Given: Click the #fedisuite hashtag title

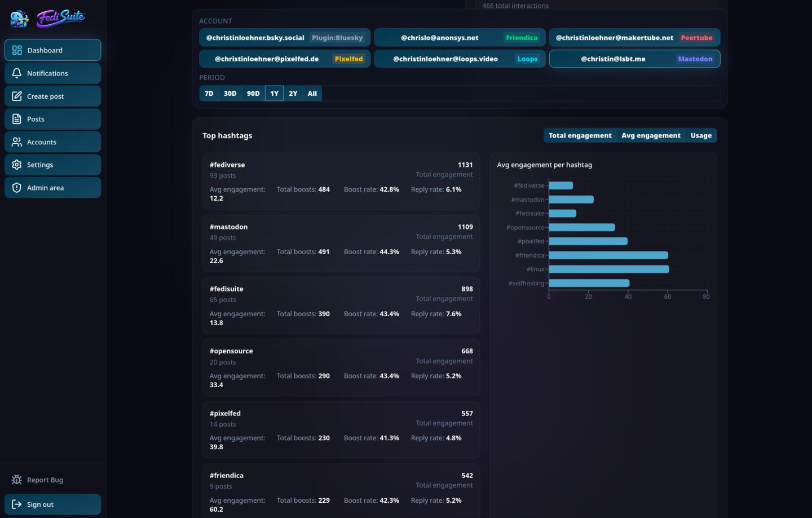Looking at the screenshot, I should point(227,289).
